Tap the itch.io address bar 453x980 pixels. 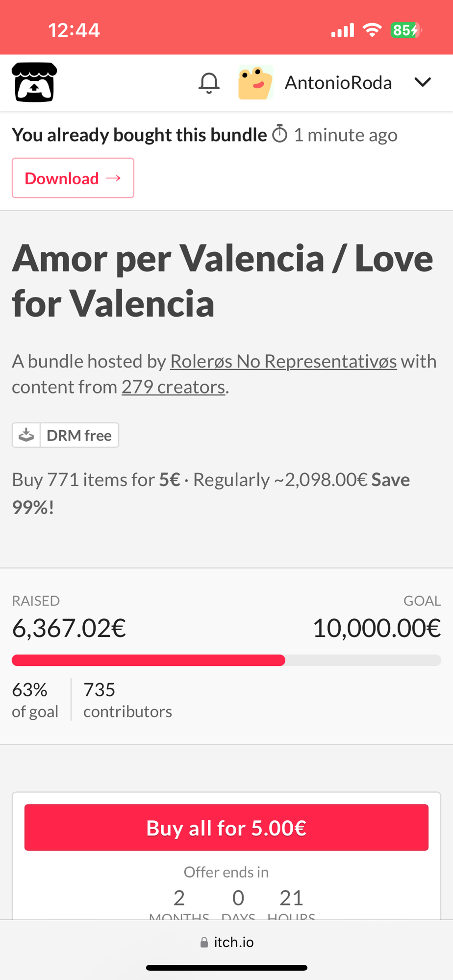tap(226, 942)
